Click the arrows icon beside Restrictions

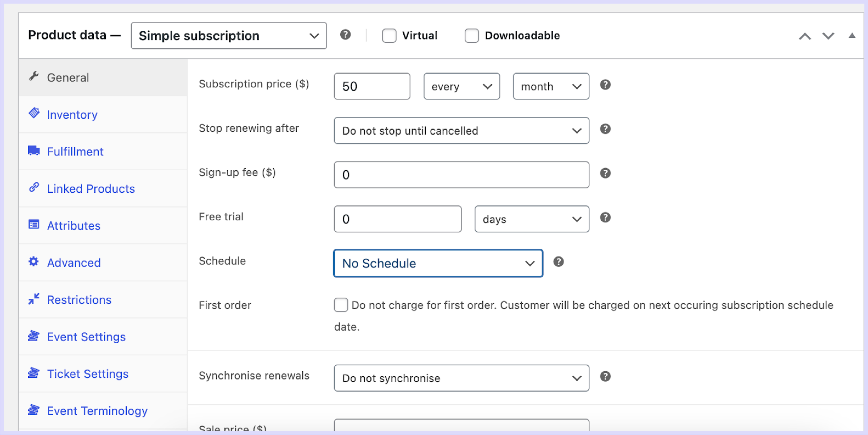click(34, 299)
